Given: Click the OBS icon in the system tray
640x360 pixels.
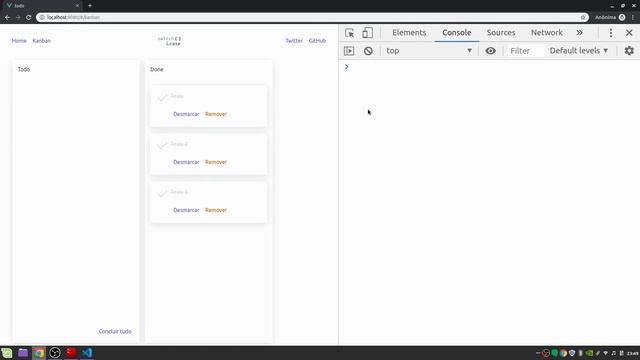Looking at the screenshot, I should pos(546,353).
